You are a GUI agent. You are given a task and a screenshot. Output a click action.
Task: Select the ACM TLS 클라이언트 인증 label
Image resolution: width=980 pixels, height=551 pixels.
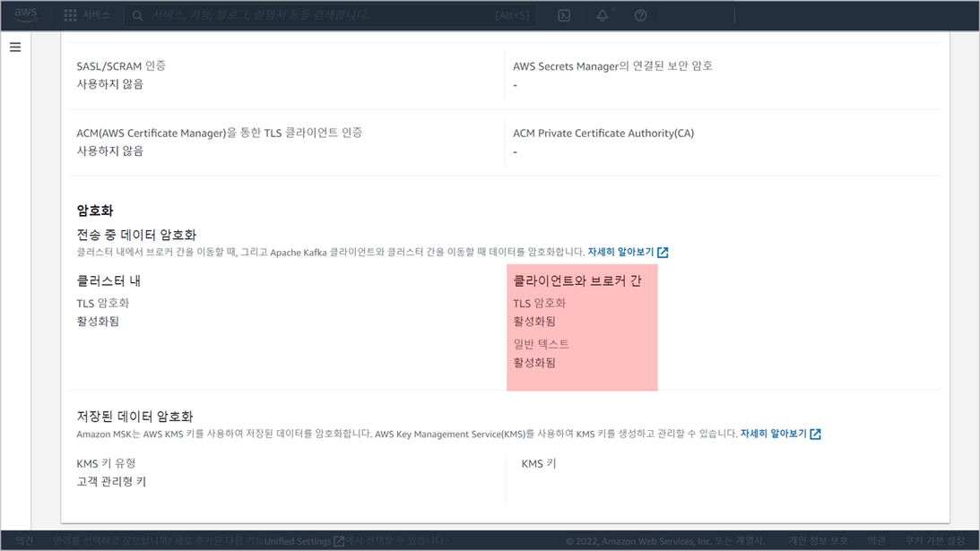tap(220, 133)
